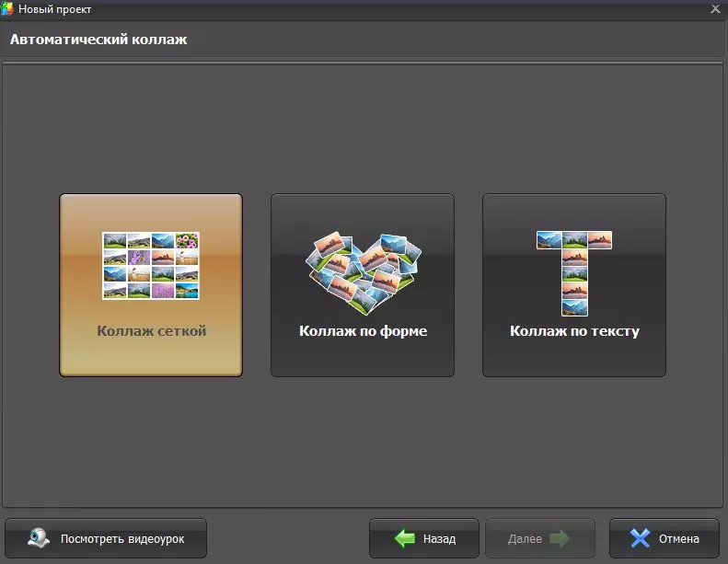The width and height of the screenshot is (728, 564).
Task: Choose the T-shaped text collage image
Action: click(574, 273)
